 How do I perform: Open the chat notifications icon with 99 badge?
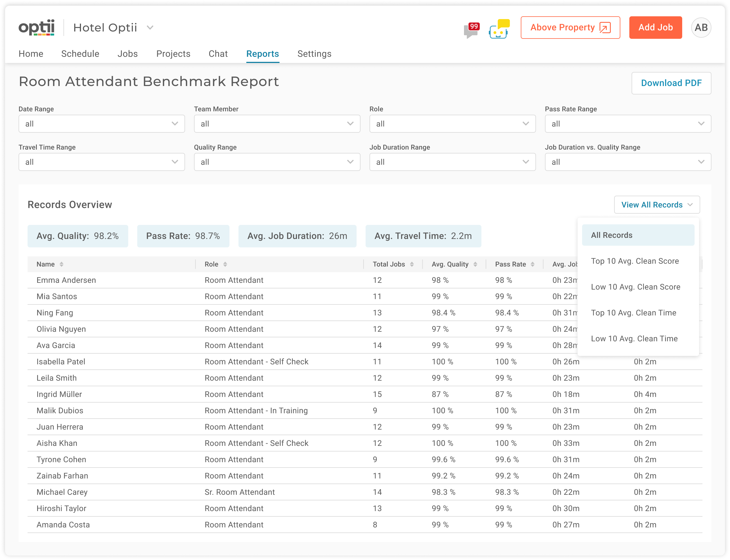(x=471, y=31)
